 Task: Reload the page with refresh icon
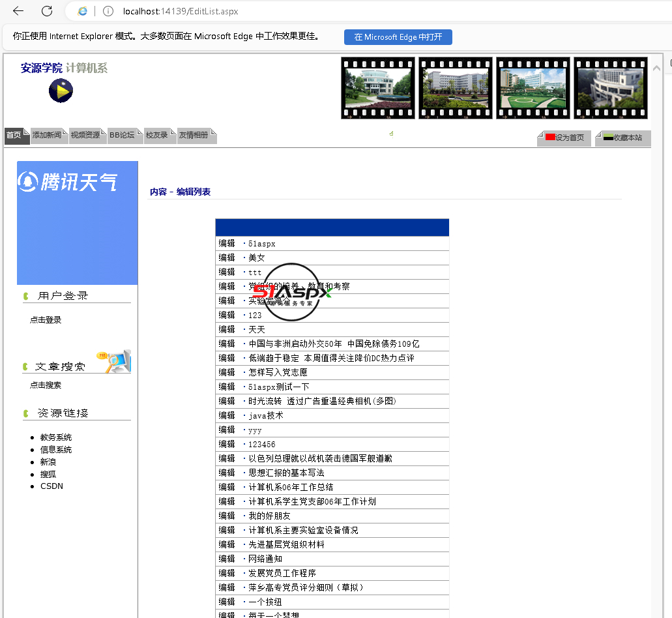47,11
